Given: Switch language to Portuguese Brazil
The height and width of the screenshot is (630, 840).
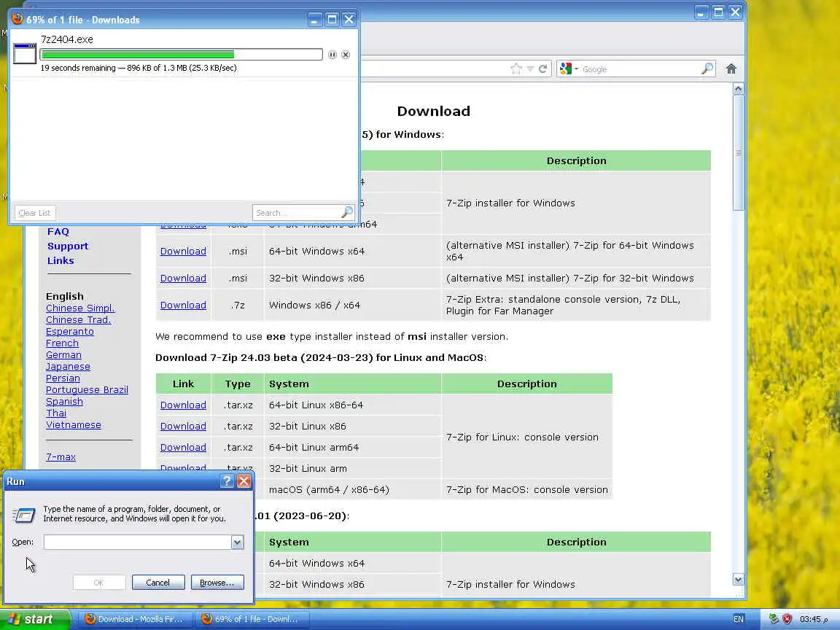Looking at the screenshot, I should [x=87, y=390].
